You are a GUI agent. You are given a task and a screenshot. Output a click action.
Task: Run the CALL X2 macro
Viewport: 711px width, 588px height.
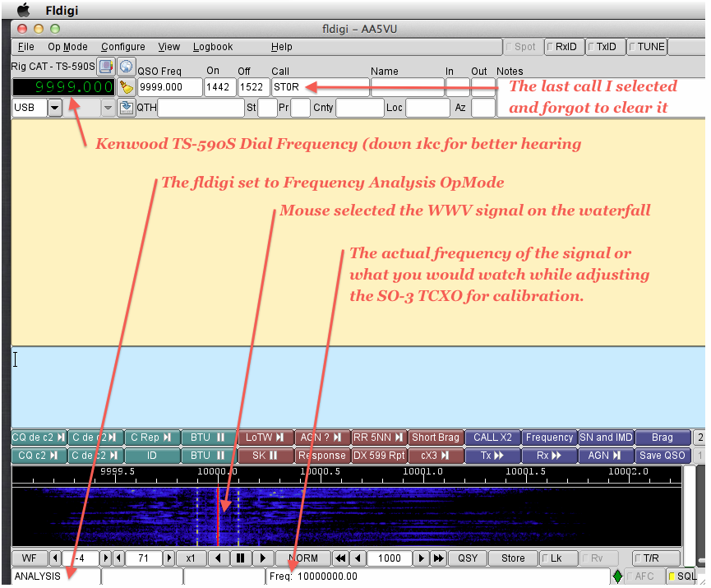coord(492,438)
